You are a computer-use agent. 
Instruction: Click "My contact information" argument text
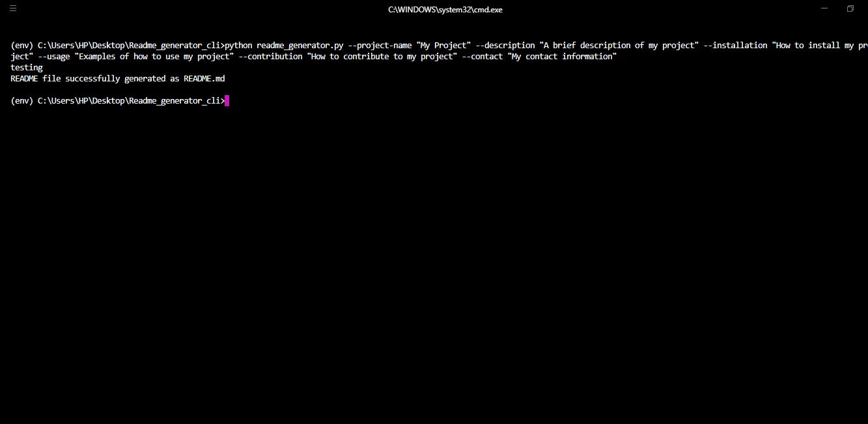click(562, 57)
